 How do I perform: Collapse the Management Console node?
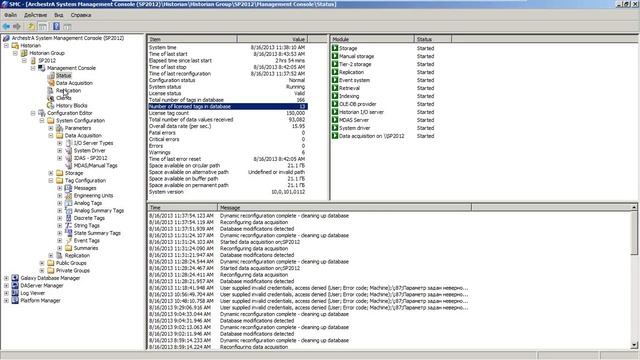click(33, 68)
